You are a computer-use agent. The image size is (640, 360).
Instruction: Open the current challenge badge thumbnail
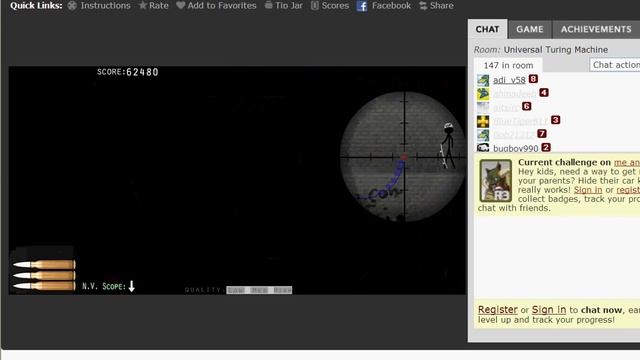[x=496, y=180]
